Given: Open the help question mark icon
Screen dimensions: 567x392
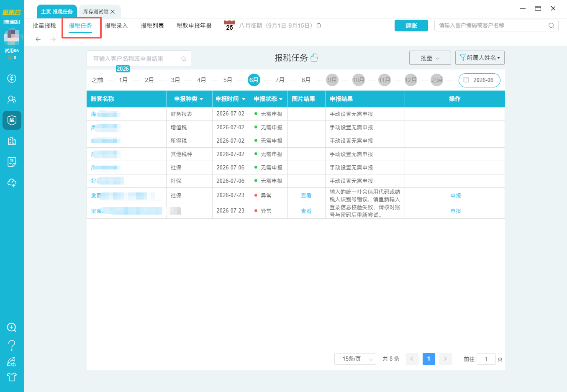Looking at the screenshot, I should pyautogui.click(x=12, y=345).
